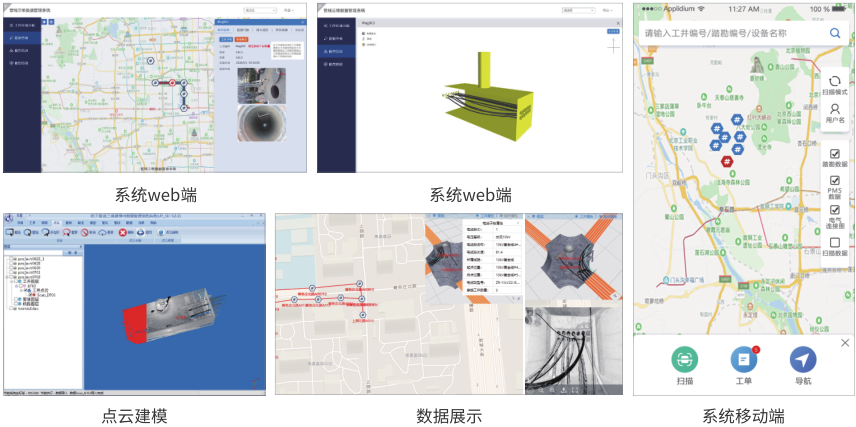
Task: Click the red delete icon in point-cloud toolbar
Action: (x=124, y=231)
